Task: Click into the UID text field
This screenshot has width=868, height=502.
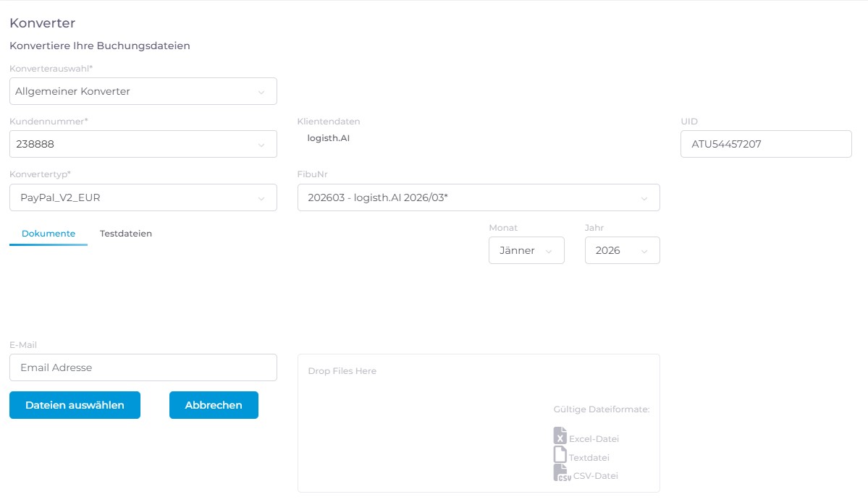Action: [766, 144]
